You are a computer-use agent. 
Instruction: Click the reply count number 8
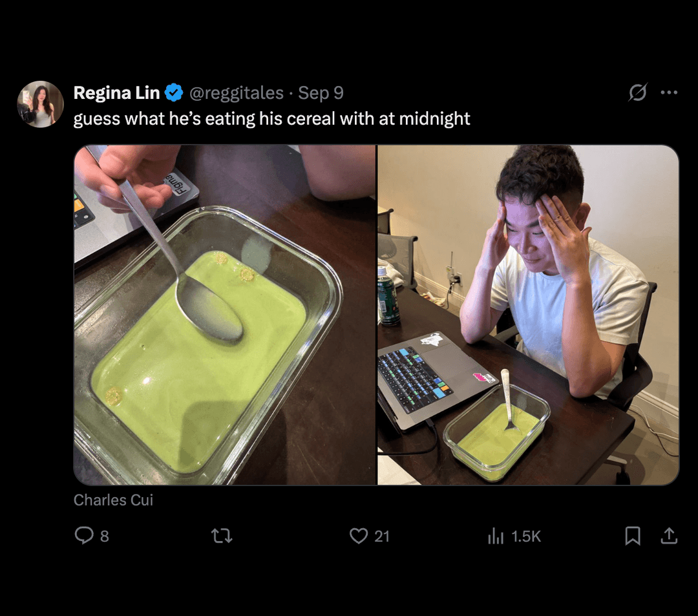105,536
